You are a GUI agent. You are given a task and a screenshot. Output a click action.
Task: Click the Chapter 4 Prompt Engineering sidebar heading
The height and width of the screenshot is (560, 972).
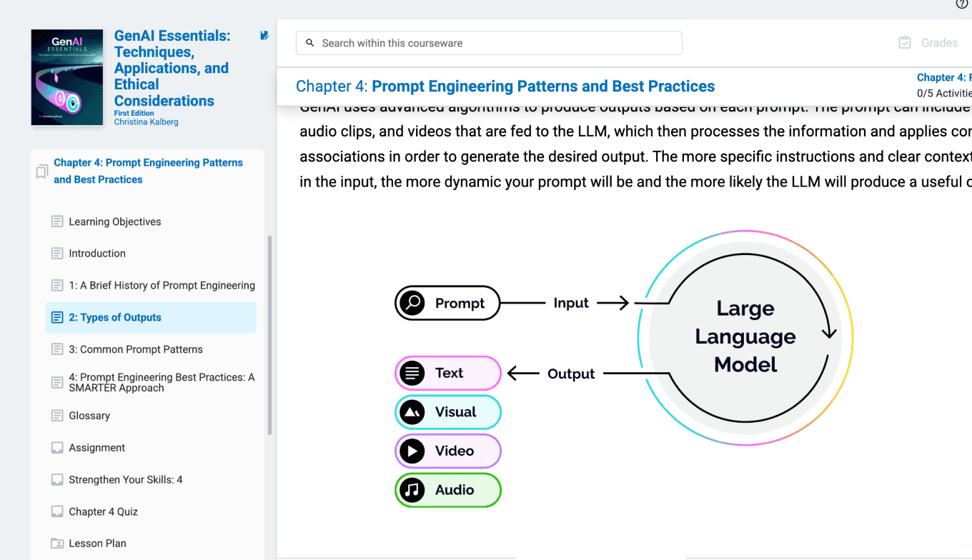148,171
